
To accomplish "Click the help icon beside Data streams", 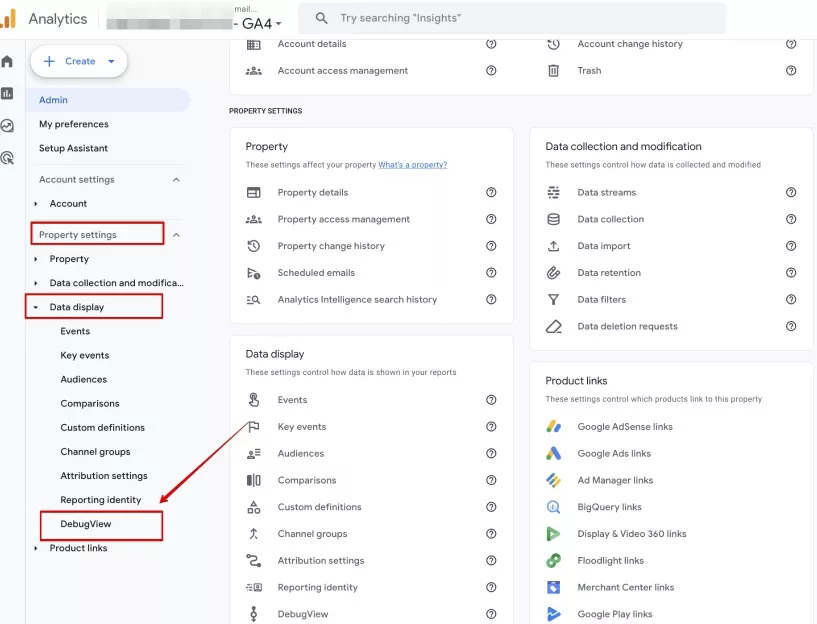I will (x=790, y=192).
